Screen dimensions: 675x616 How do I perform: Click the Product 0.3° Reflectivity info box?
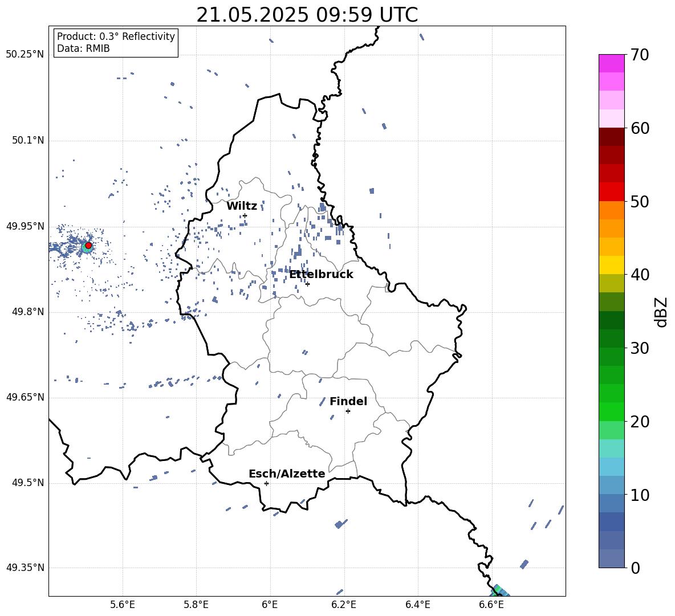[x=115, y=42]
